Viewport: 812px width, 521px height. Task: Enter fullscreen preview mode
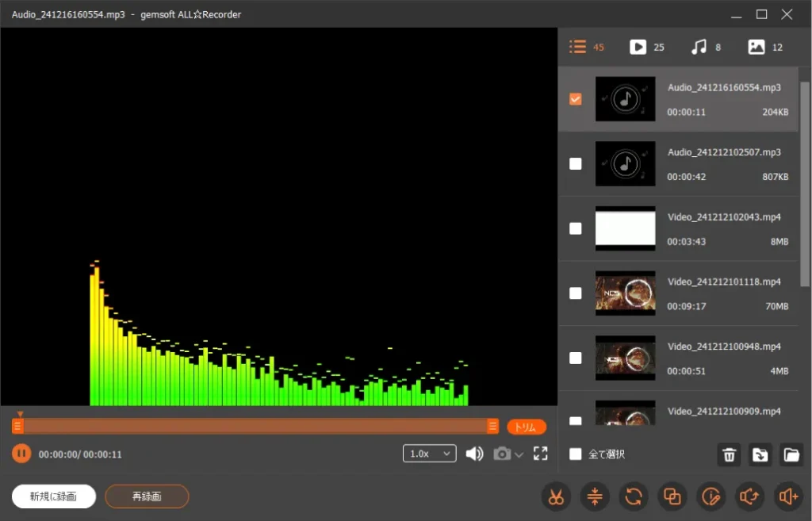coord(541,454)
